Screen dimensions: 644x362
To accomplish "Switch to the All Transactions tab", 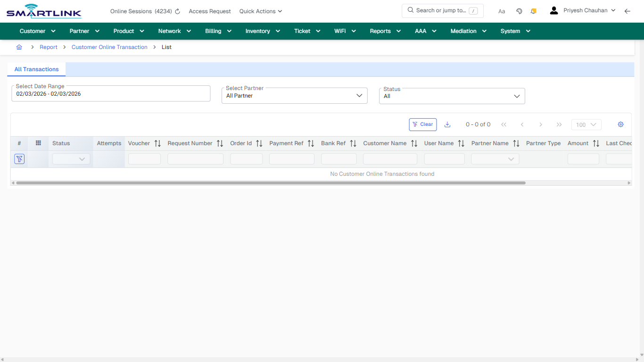I will (36, 69).
